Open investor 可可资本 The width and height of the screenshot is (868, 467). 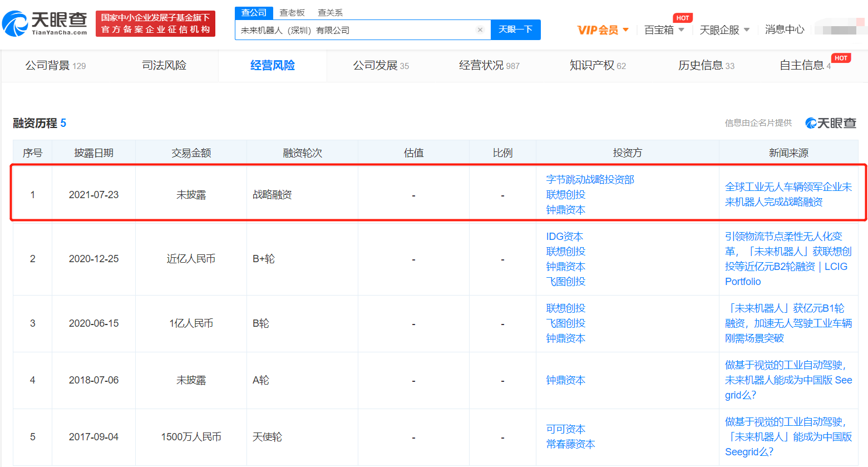[x=566, y=429]
